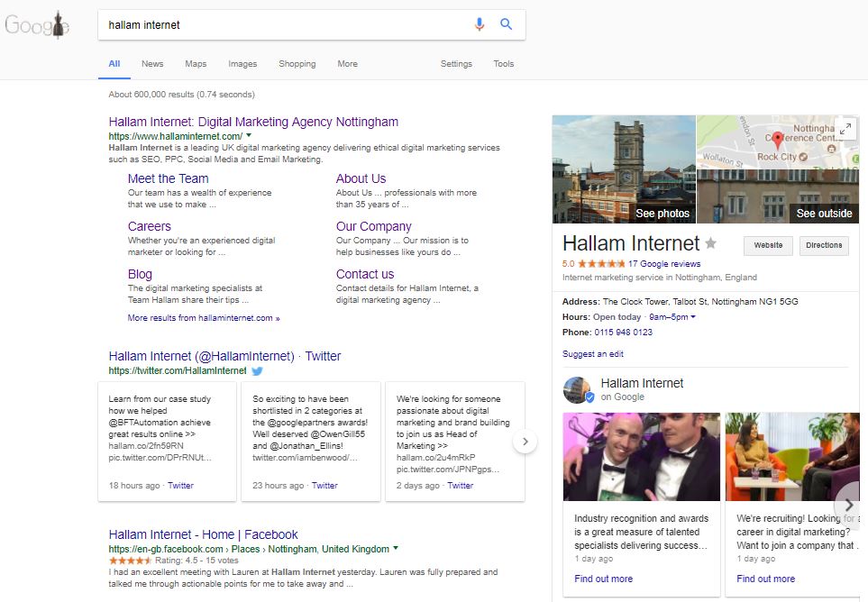Click the Twitter bird icon
This screenshot has width=868, height=602.
(257, 370)
